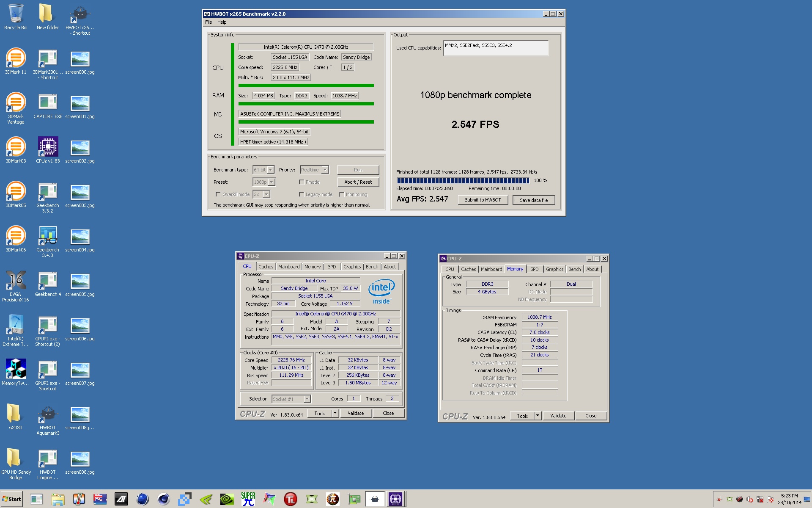Select the GPUPI.exe Shortcut (2) icon
Viewport: 812px width, 508px height.
pyautogui.click(x=48, y=331)
